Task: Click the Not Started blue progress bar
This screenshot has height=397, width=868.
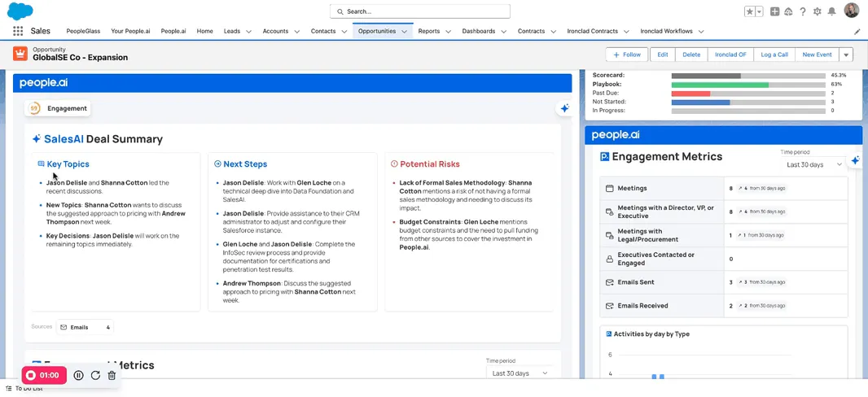Action: [x=700, y=103]
